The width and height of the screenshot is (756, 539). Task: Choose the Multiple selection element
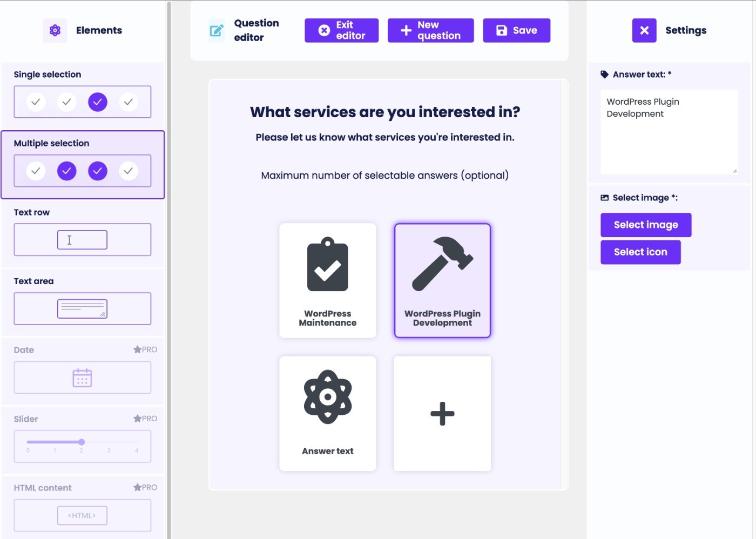pos(83,165)
